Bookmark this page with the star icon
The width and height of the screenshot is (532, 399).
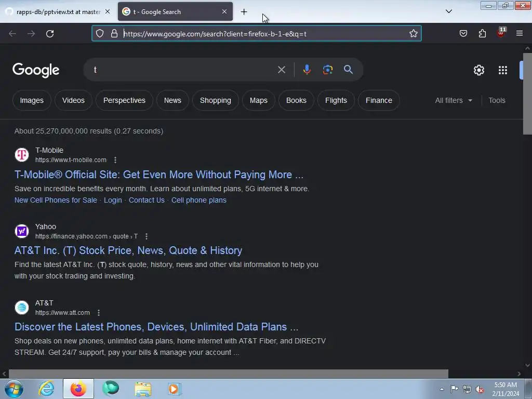click(413, 33)
